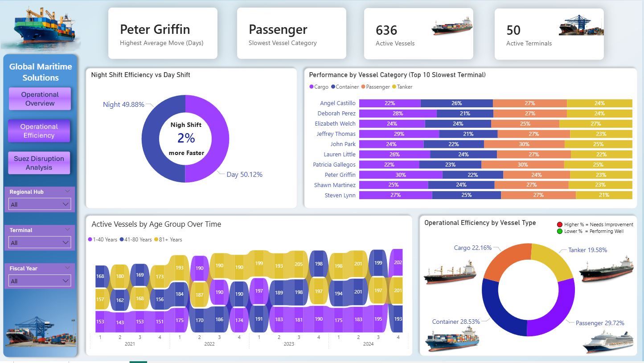Click the port crane image in Active Terminals card
Viewport: 644px width, 363px height.
pos(581,25)
